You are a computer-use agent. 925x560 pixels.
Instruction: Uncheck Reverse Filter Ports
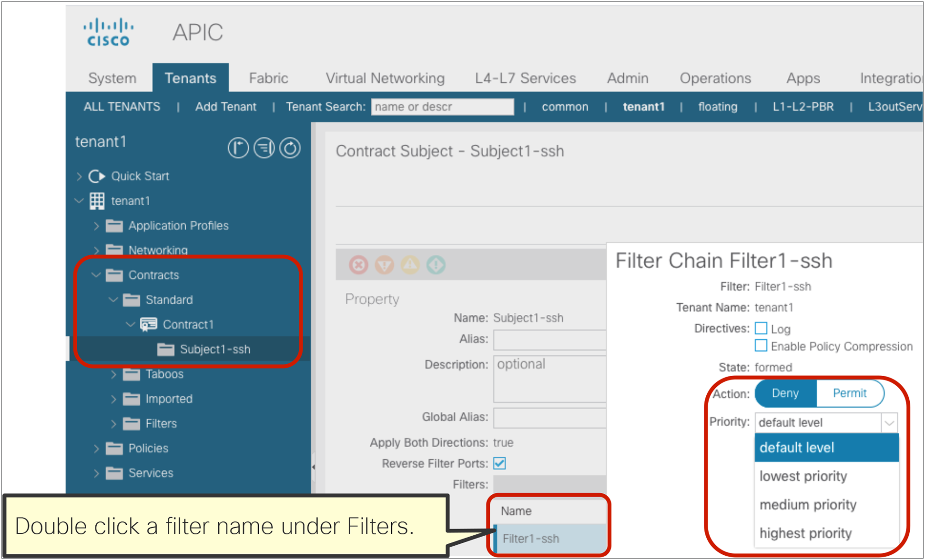point(499,463)
